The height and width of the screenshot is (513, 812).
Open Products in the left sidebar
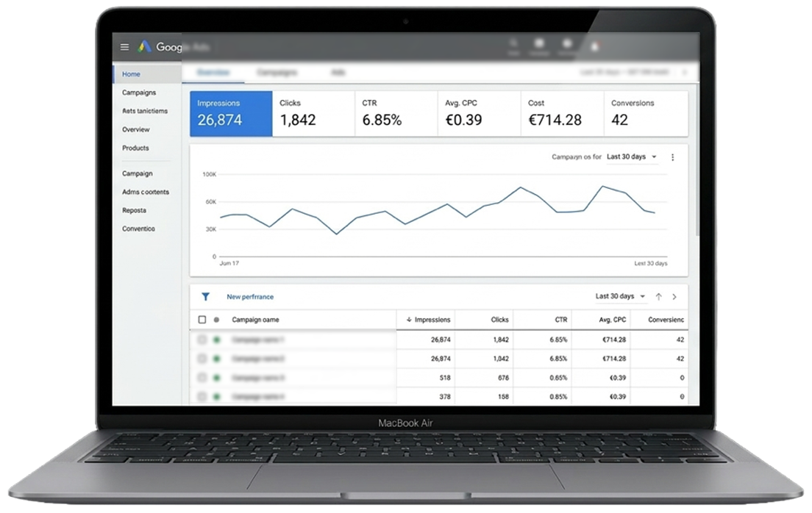point(135,148)
